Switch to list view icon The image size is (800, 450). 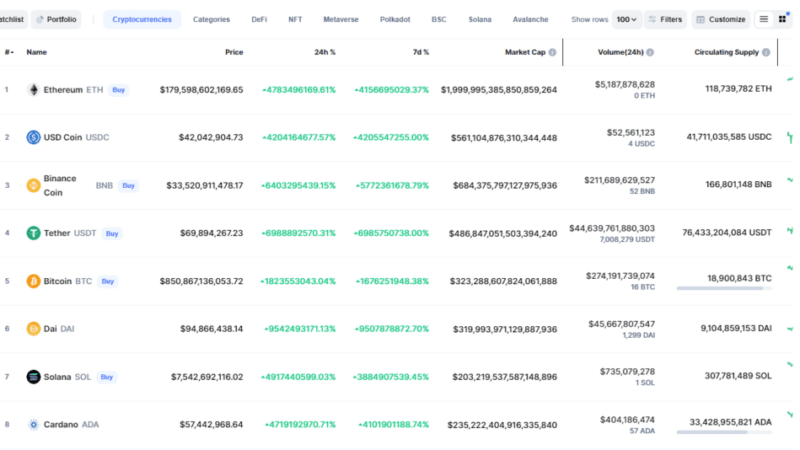(x=764, y=19)
